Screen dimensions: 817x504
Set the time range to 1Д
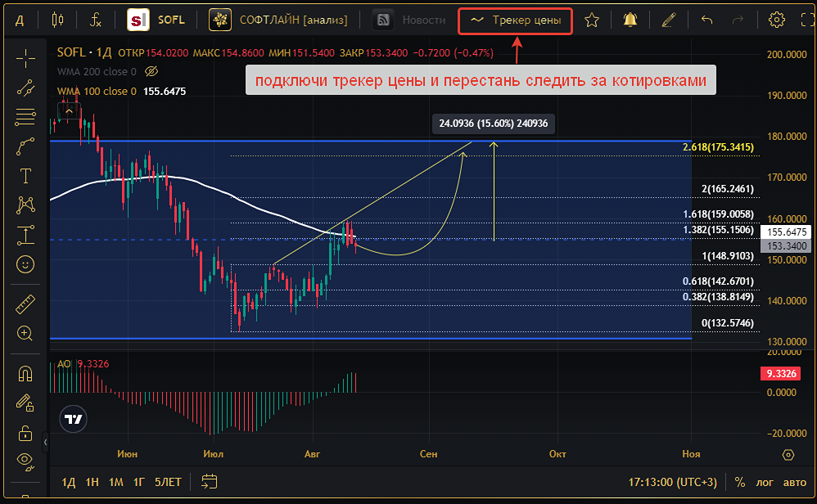(x=68, y=482)
